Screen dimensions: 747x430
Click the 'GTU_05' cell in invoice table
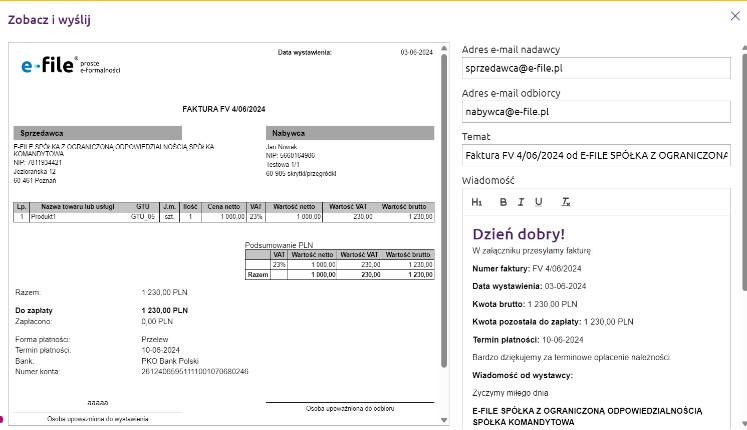click(x=143, y=217)
